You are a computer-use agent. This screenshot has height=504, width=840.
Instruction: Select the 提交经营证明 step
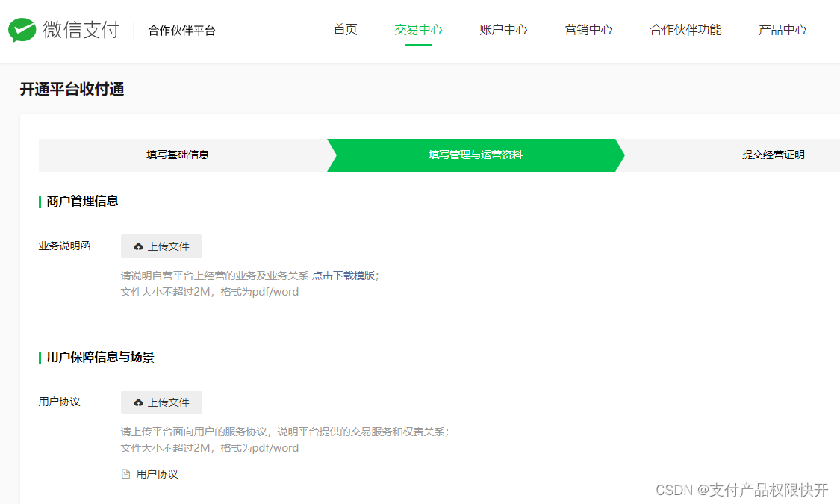pos(773,155)
